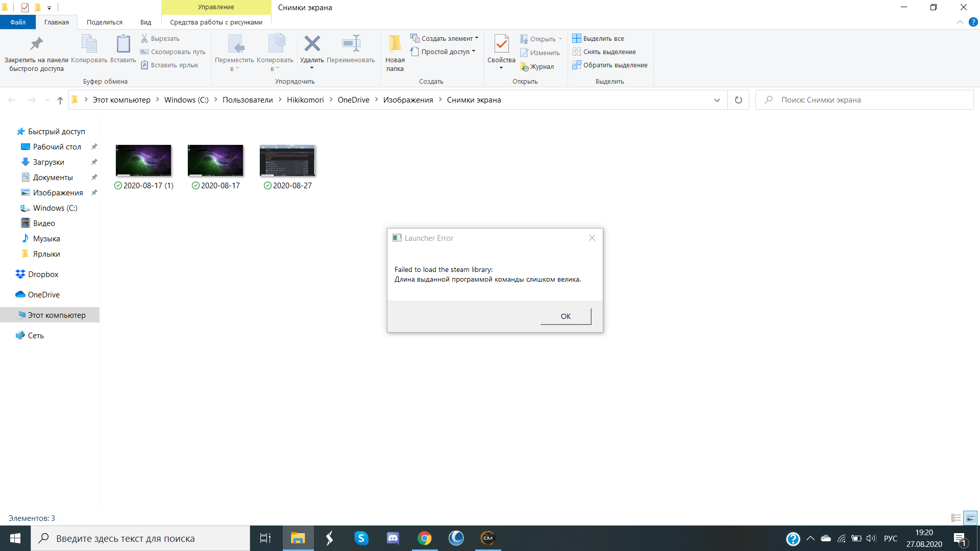Invert selection with Обратить выделение
The width and height of the screenshot is (980, 551).
tap(610, 65)
